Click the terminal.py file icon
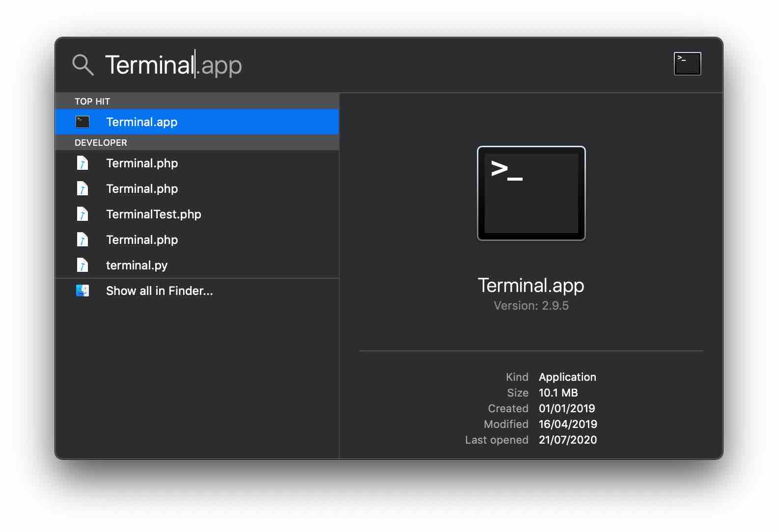This screenshot has height=532, width=778. pos(83,265)
